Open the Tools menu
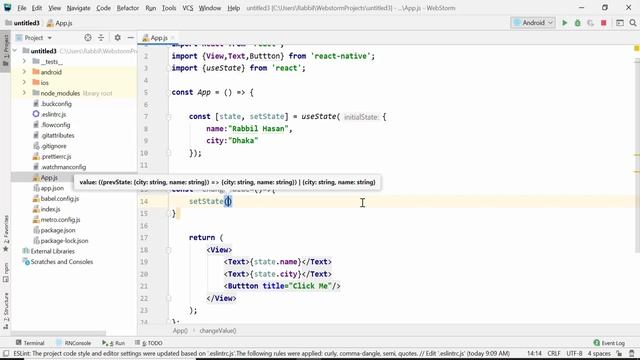640x360 pixels. (x=169, y=8)
